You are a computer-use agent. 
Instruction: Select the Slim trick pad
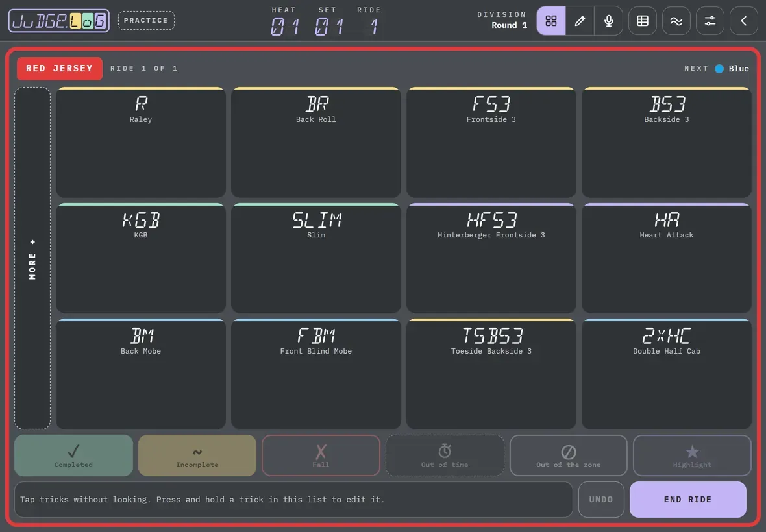[x=316, y=258]
